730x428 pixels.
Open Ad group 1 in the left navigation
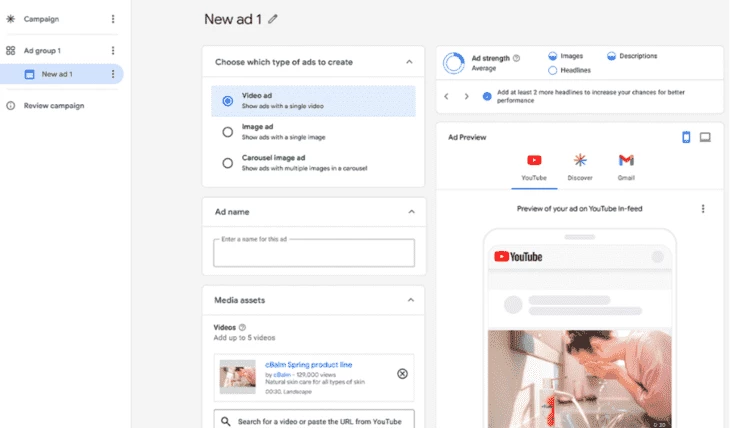42,50
